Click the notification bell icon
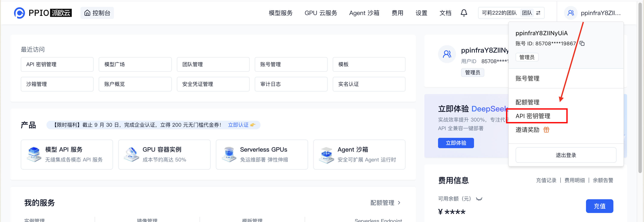This screenshot has height=222, width=644. coord(464,13)
